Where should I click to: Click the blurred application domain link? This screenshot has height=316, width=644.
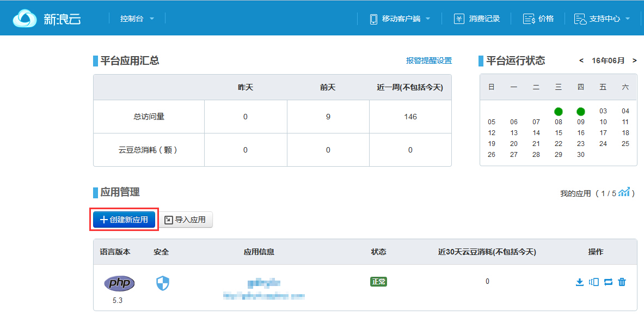(x=265, y=295)
